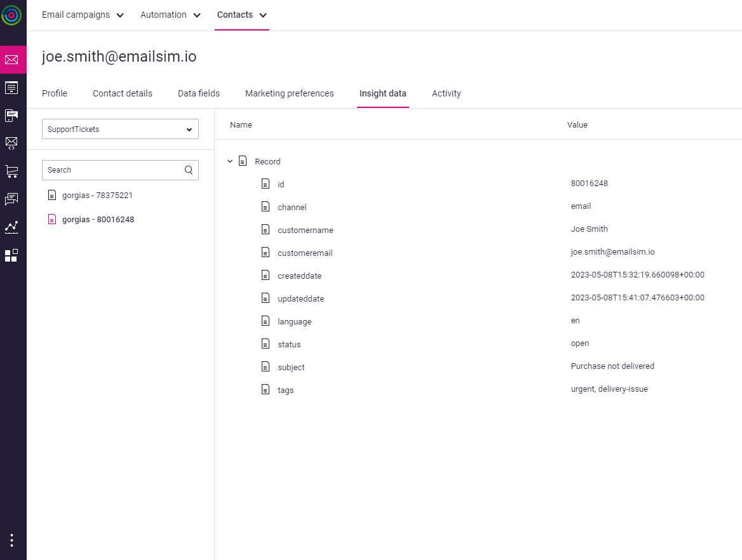Open the Activity tab
The height and width of the screenshot is (560, 742).
pos(446,93)
